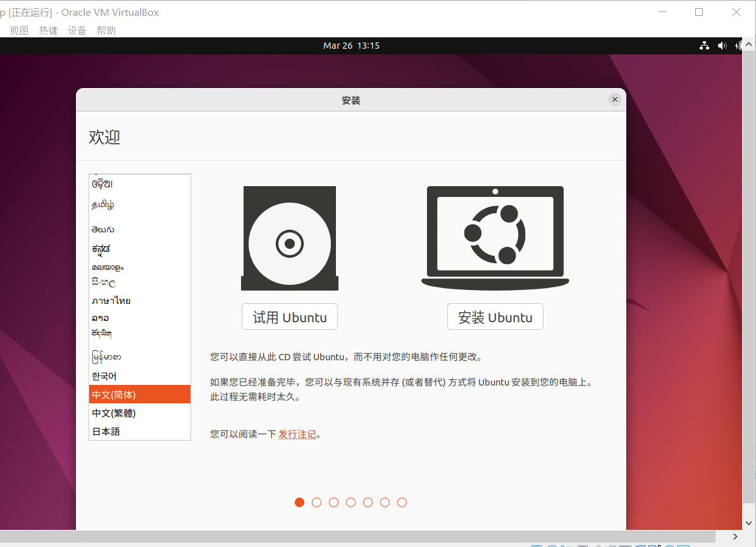The image size is (756, 547).
Task: Open the network icon in the Ubuntu top bar
Action: pyautogui.click(x=704, y=46)
